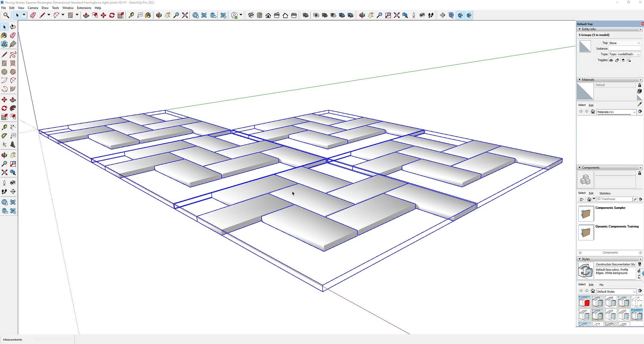Click the Default material swatch preview
The width and height of the screenshot is (644, 344).
(585, 91)
